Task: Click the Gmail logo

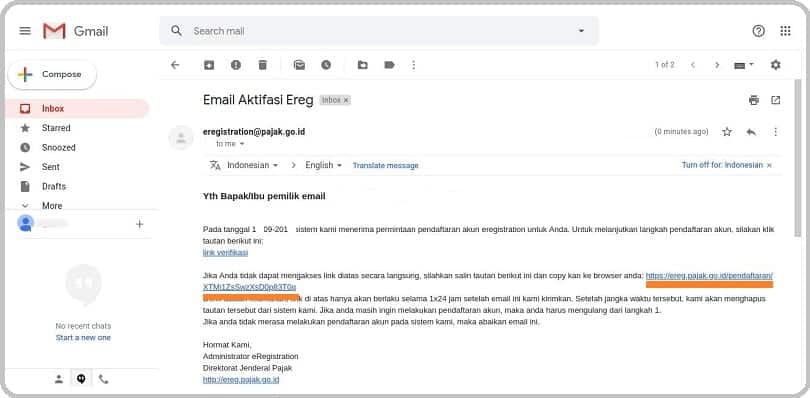Action: (x=75, y=31)
